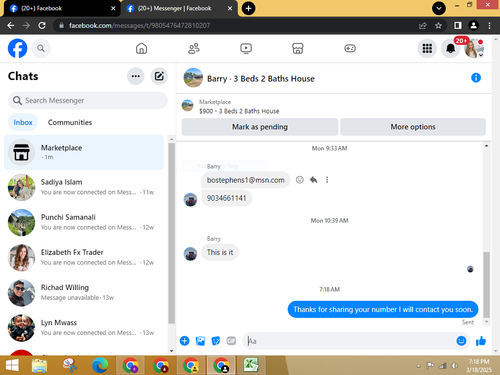Open the emoji picker in message box

(461, 341)
